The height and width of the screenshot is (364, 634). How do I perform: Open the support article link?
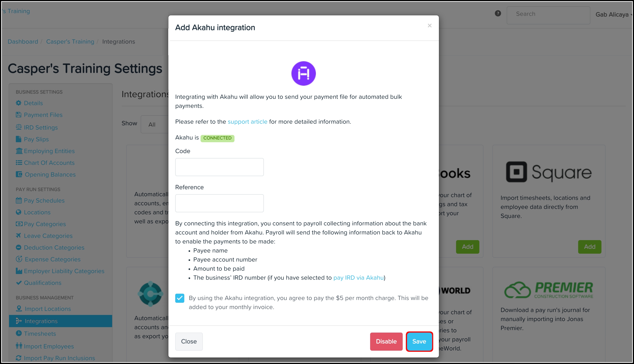tap(247, 122)
